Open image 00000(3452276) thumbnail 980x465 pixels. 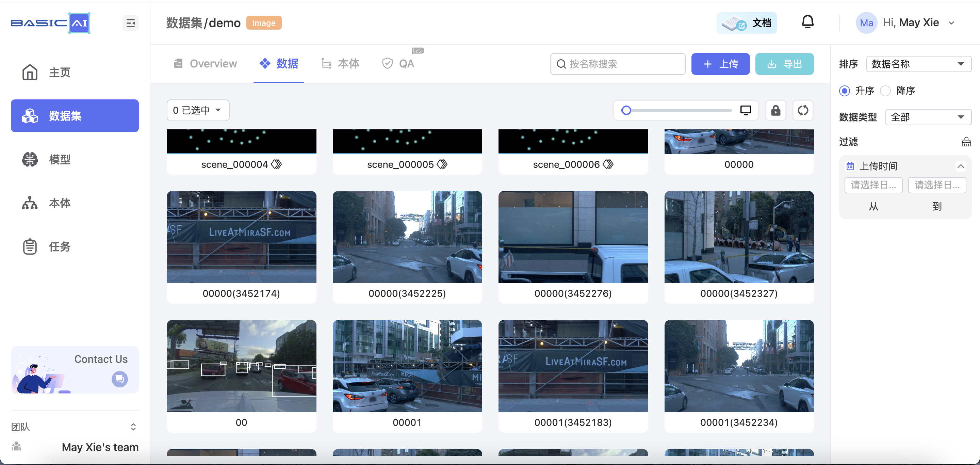pos(573,237)
